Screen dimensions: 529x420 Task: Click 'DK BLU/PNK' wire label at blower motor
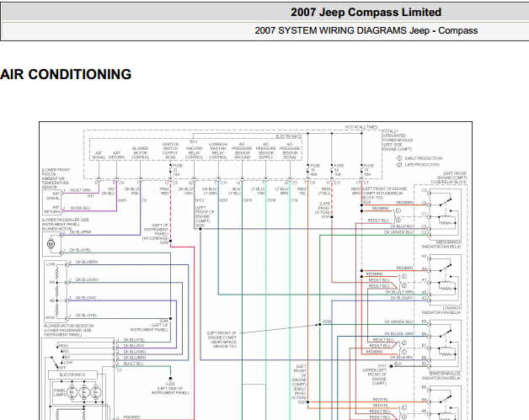click(81, 232)
